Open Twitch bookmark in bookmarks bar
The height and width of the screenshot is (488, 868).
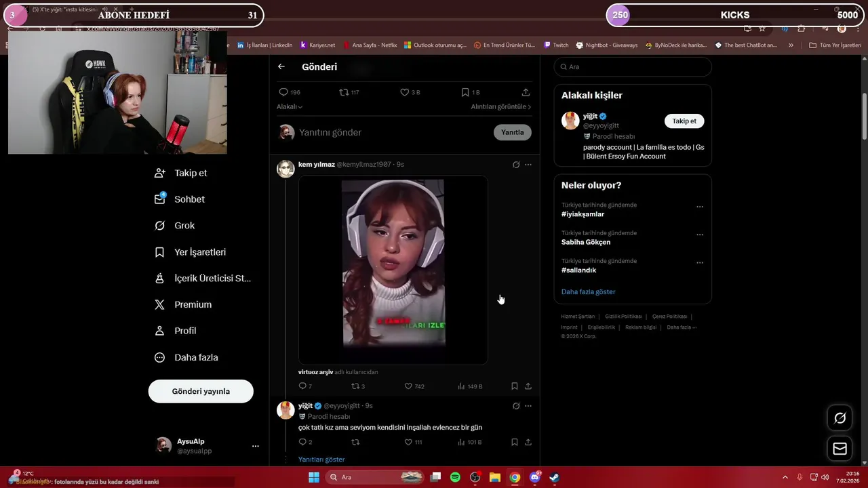(x=556, y=45)
